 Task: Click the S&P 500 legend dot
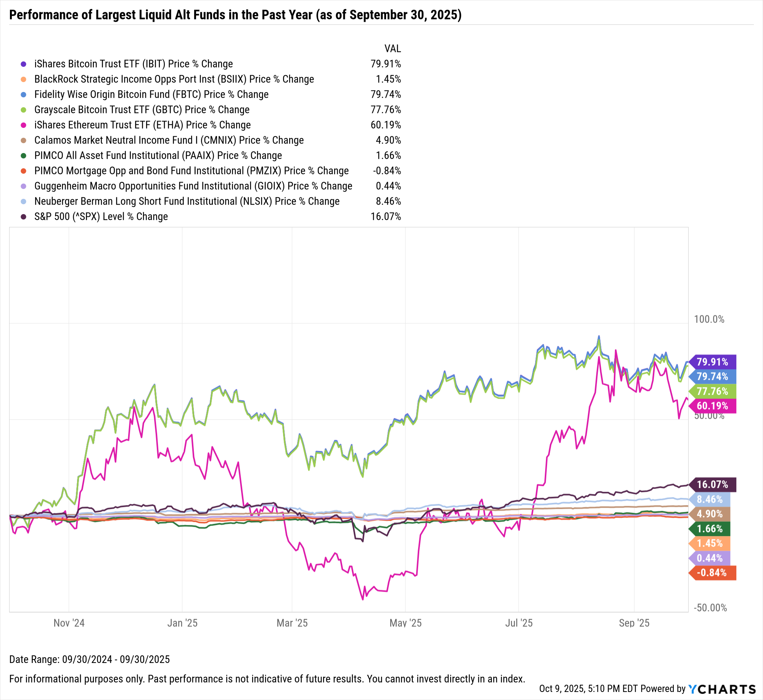tap(24, 217)
